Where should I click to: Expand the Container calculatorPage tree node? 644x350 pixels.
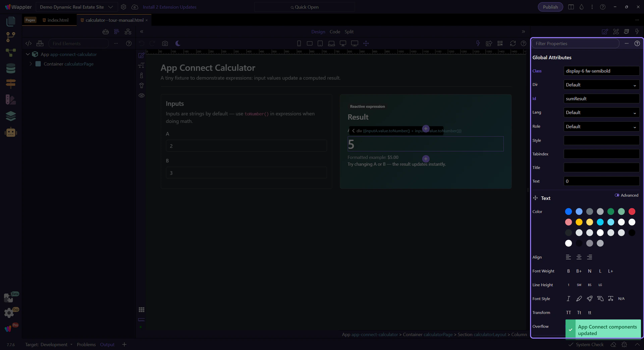pyautogui.click(x=31, y=64)
